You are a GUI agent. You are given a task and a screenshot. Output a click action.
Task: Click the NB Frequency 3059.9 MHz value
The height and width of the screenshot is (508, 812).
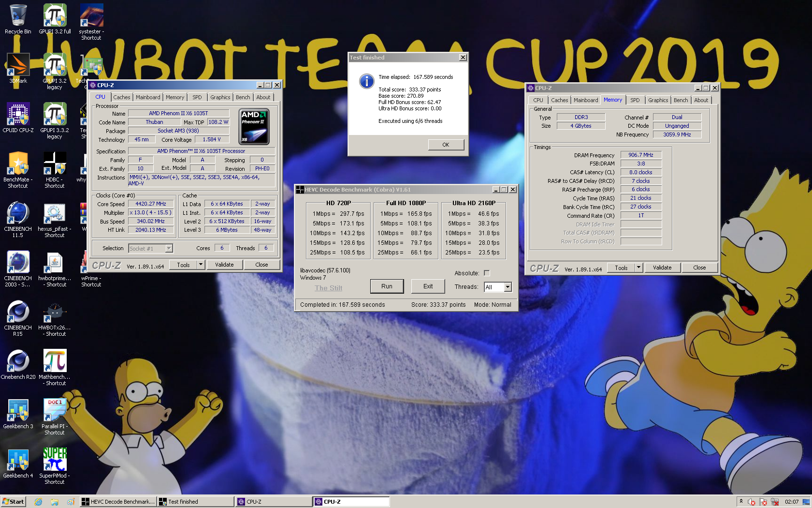pyautogui.click(x=677, y=134)
